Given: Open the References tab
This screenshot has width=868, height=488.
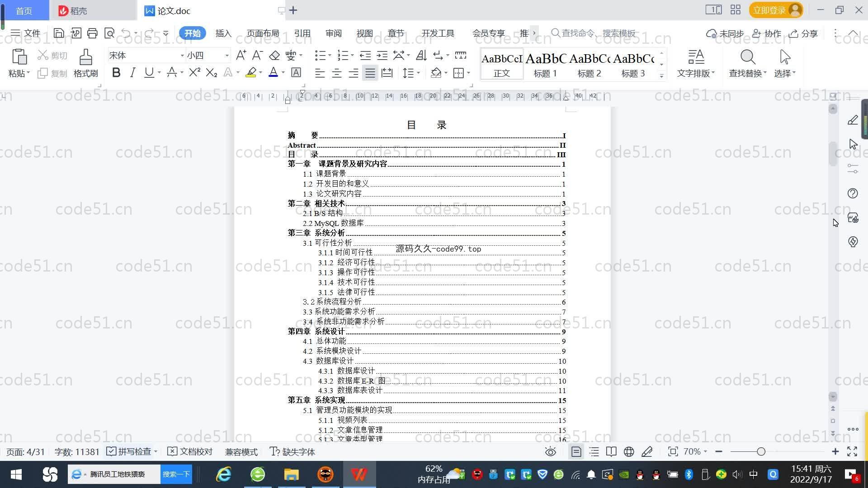Looking at the screenshot, I should click(x=302, y=33).
